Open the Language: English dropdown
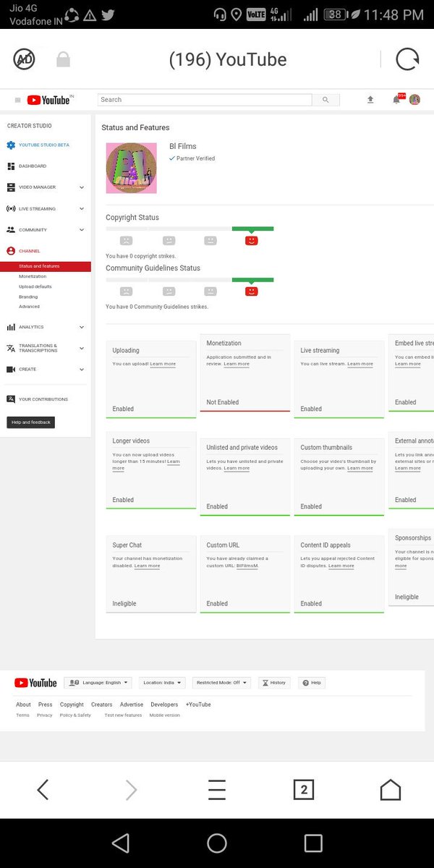 pyautogui.click(x=98, y=683)
